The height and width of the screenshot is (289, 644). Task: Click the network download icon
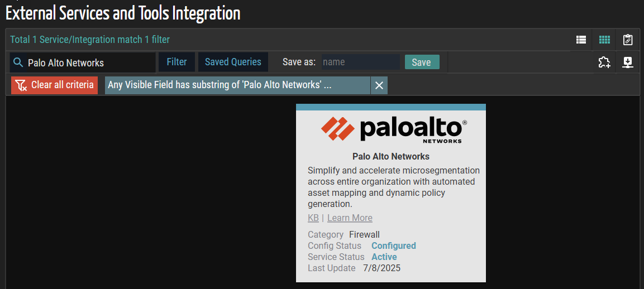point(628,62)
